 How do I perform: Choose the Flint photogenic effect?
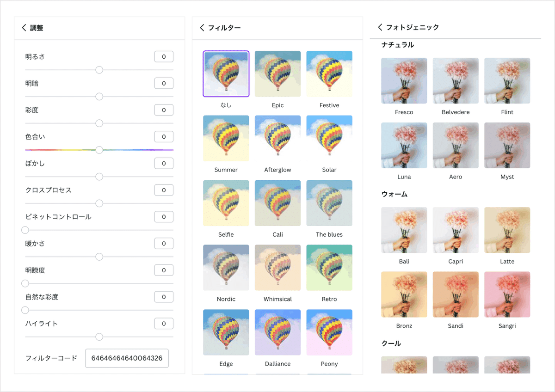[x=507, y=80]
